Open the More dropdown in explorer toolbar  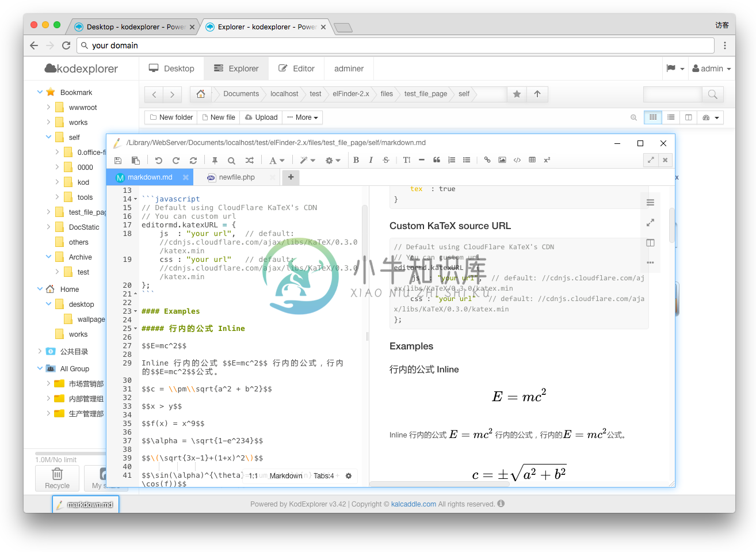pyautogui.click(x=302, y=117)
